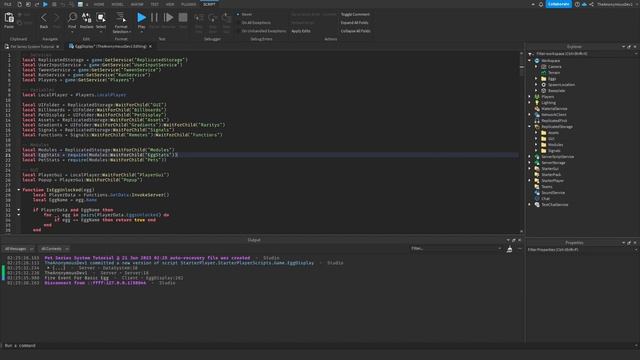640x360 pixels.
Task: Open the FILE menu
Action: coord(8,4)
